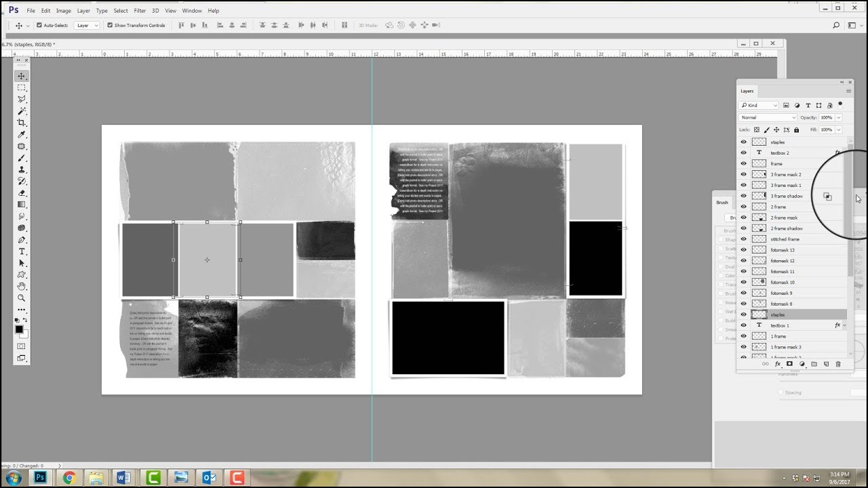This screenshot has width=868, height=488.
Task: Open Chrome from Windows taskbar
Action: pos(68,479)
